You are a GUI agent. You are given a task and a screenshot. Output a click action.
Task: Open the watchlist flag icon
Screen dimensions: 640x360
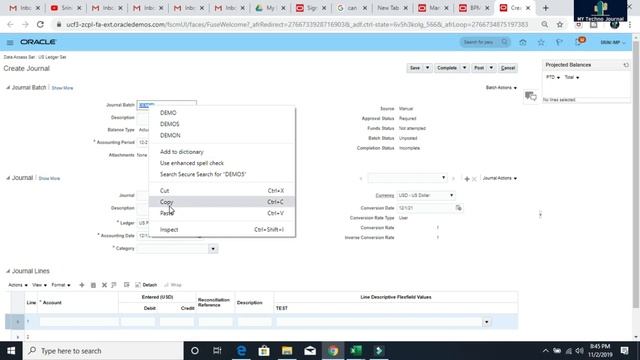point(559,42)
